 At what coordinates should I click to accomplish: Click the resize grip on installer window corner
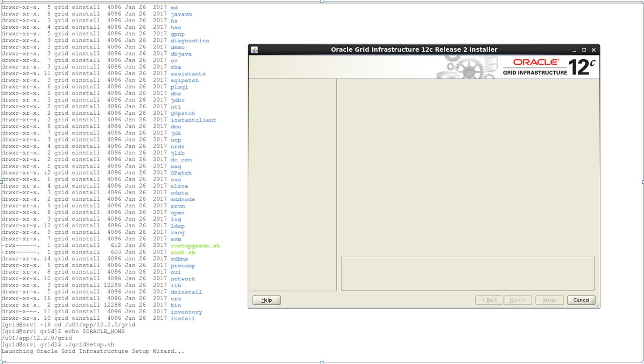597,306
